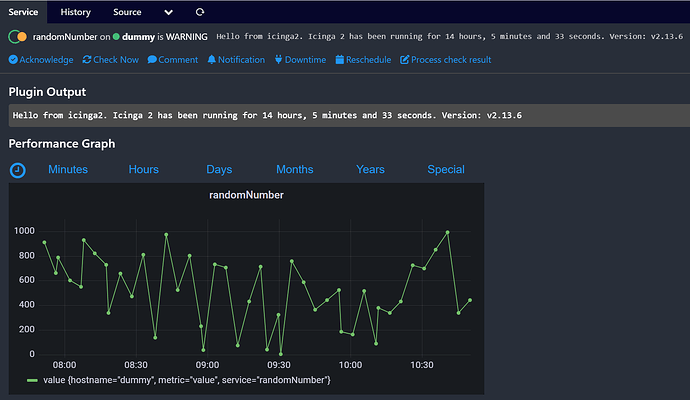Click the refresh icon in tab bar
690x400 pixels.
(200, 12)
